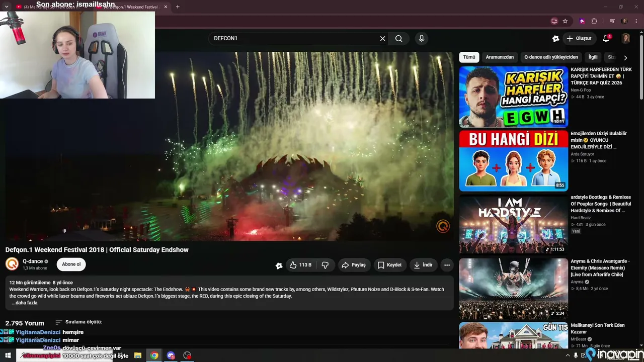Click the video title 'Defqon.1 Weekend Festival 2018'
Image resolution: width=644 pixels, height=362 pixels.
[97, 250]
